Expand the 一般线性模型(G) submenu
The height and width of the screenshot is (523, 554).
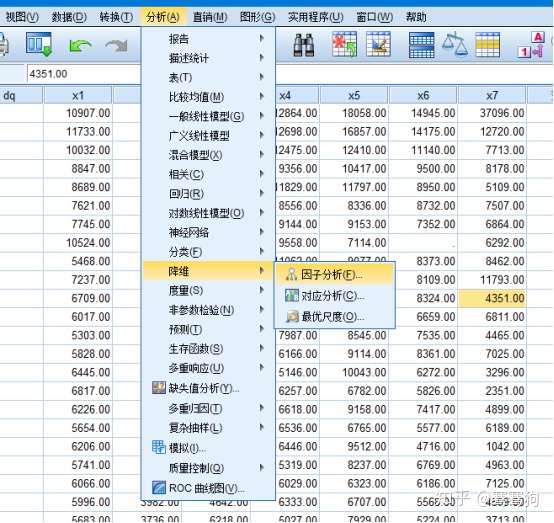[x=208, y=116]
